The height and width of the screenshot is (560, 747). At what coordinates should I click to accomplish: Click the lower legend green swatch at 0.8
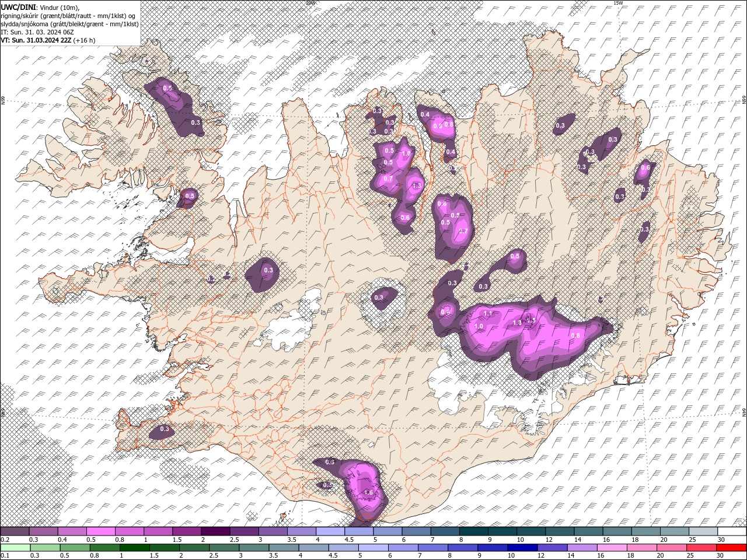point(105,548)
